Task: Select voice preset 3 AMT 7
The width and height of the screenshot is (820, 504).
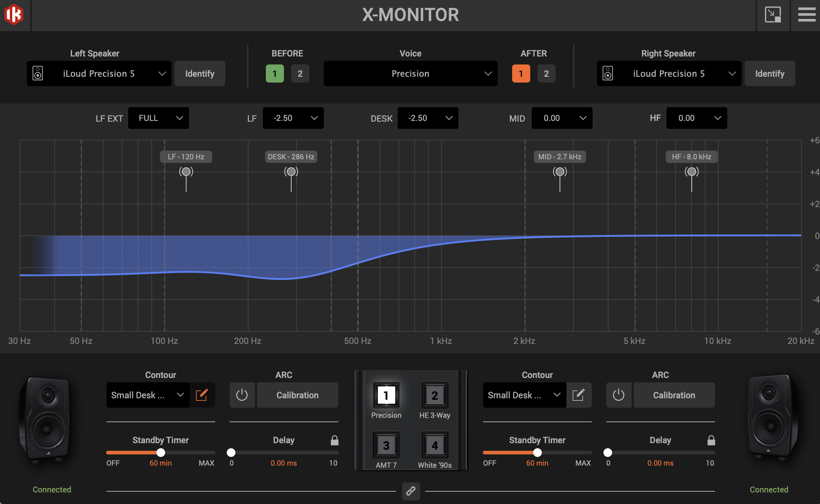Action: click(386, 445)
